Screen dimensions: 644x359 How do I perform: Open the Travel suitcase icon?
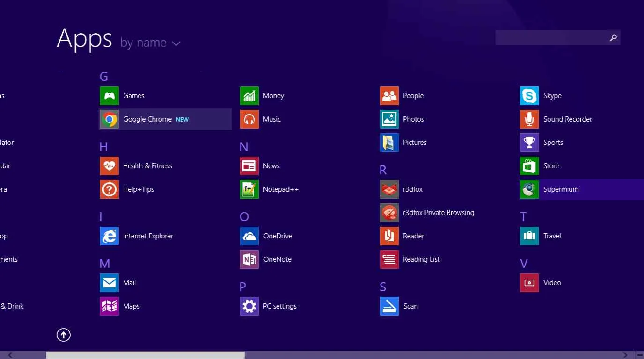[529, 236]
